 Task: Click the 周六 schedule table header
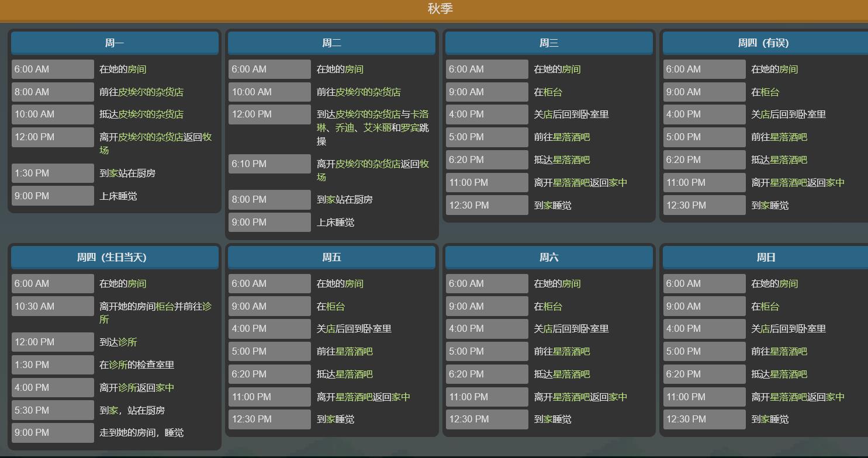[549, 258]
